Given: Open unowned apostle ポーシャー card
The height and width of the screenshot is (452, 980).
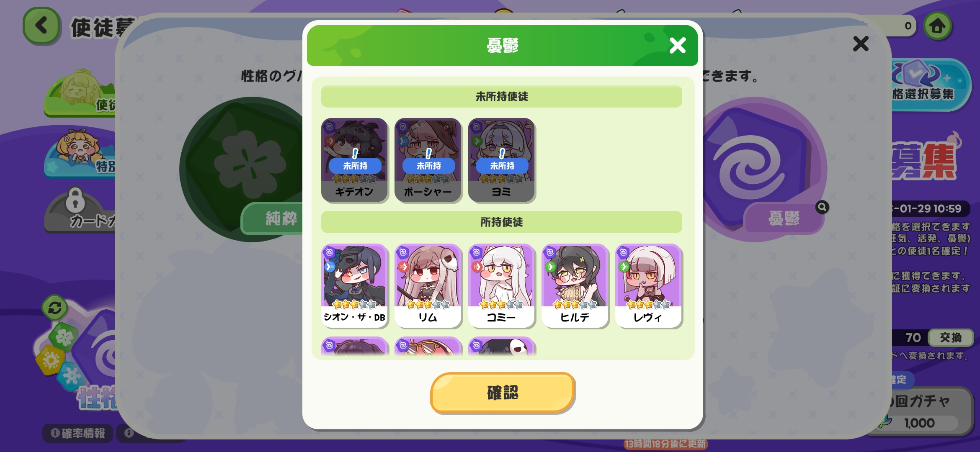Looking at the screenshot, I should (428, 160).
